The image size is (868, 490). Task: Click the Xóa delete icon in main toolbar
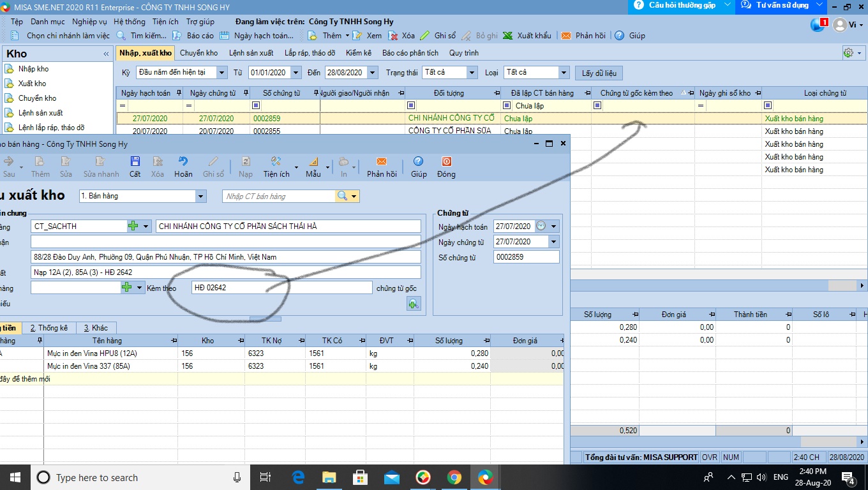pos(393,36)
